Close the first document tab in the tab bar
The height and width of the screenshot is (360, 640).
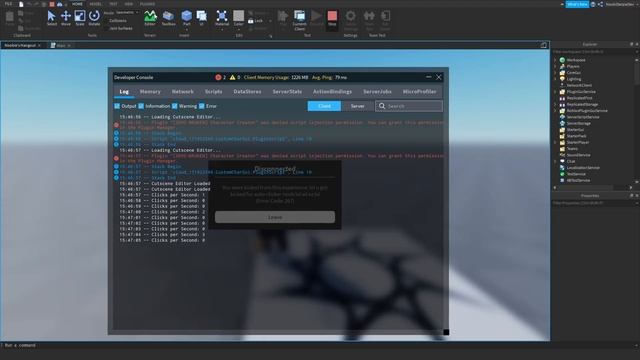coord(39,45)
